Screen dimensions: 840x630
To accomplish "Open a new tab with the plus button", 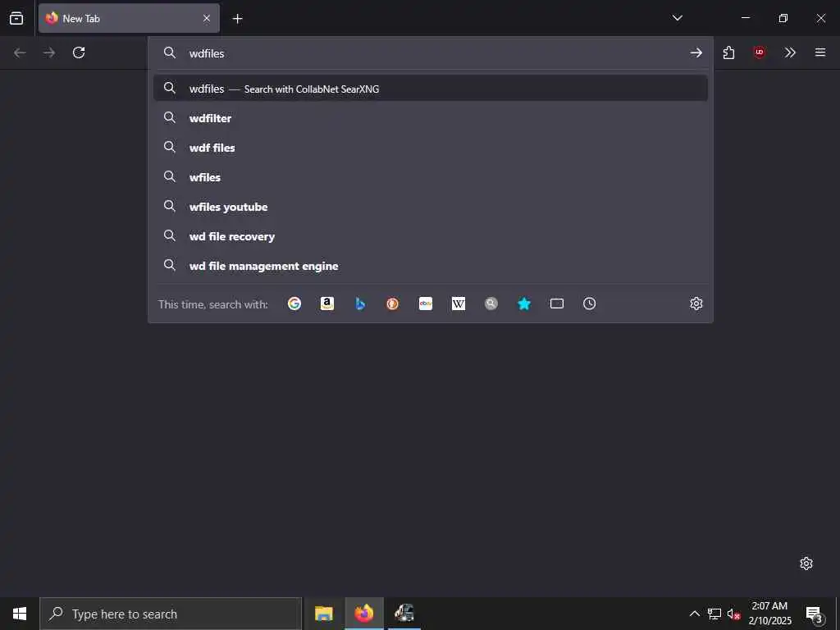I will click(x=237, y=19).
